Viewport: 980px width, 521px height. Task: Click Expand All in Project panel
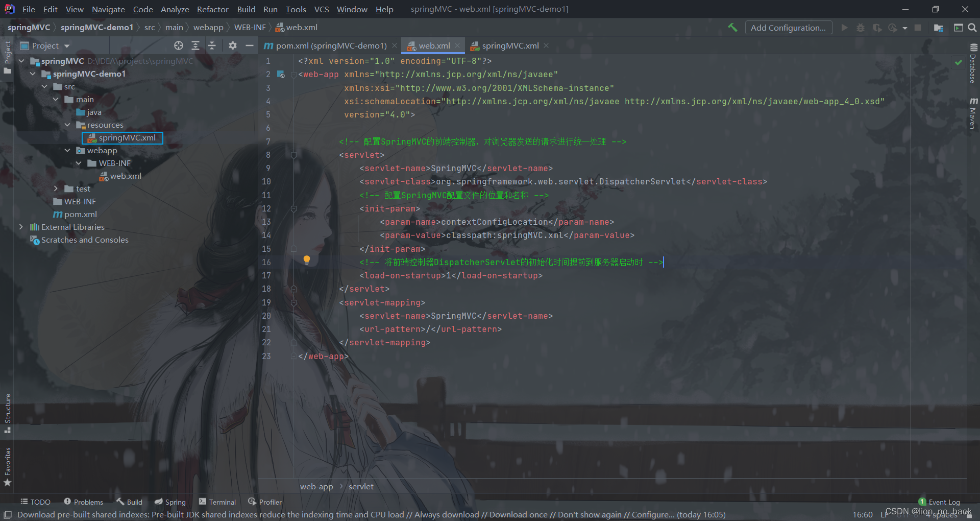pyautogui.click(x=195, y=45)
